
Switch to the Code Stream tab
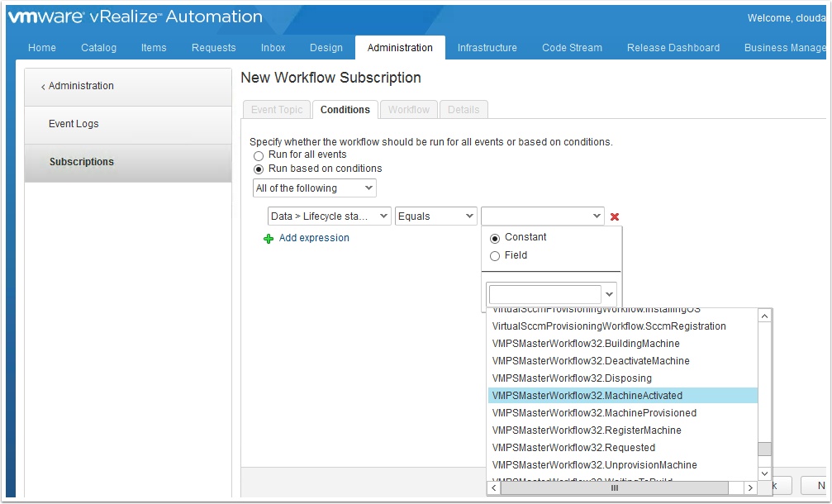[572, 48]
